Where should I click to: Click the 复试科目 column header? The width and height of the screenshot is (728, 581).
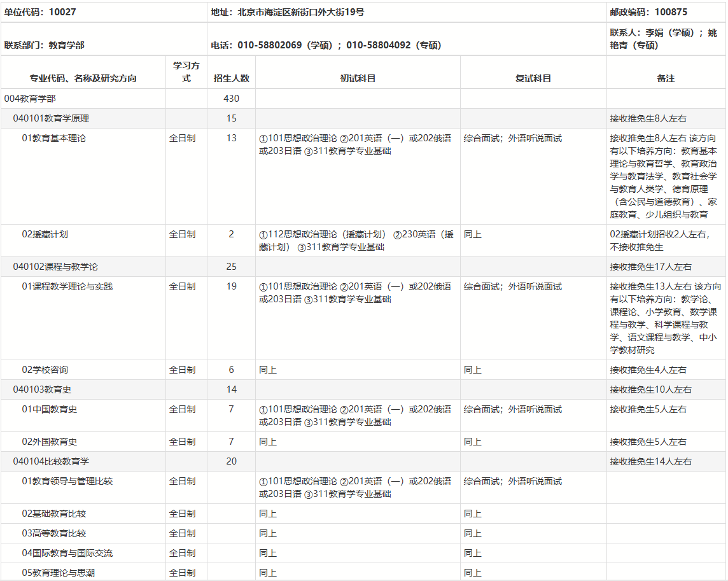[533, 78]
